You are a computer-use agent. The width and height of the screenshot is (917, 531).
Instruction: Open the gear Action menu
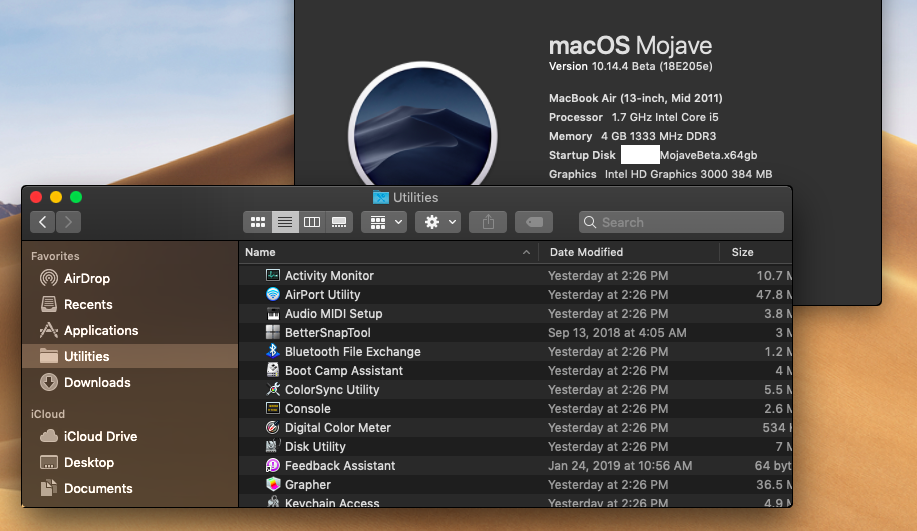click(438, 222)
